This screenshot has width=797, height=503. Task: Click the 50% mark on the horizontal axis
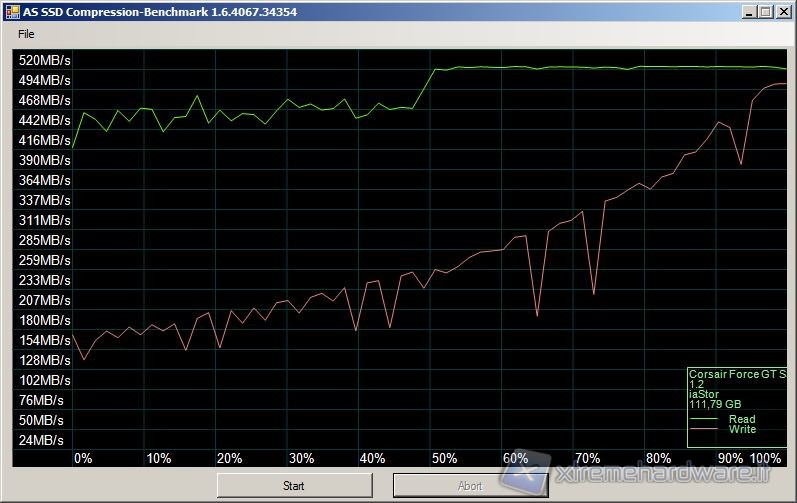tap(445, 459)
